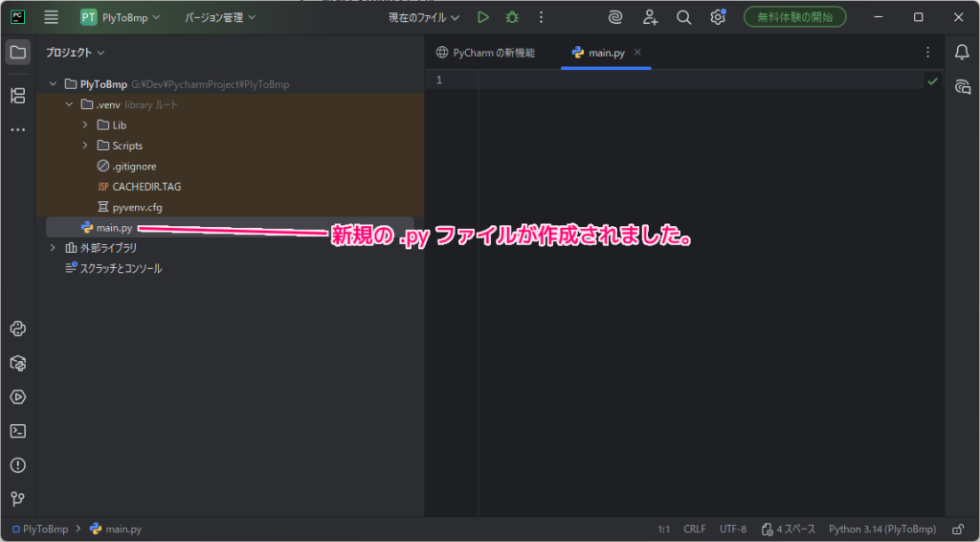
Task: Collapse the PlyToBmp root folder
Action: [x=54, y=83]
